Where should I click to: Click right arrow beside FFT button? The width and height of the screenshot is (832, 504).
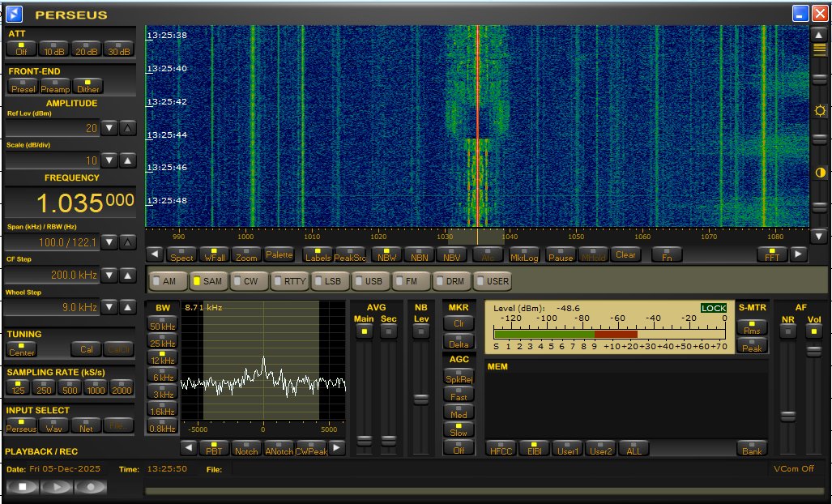(797, 254)
